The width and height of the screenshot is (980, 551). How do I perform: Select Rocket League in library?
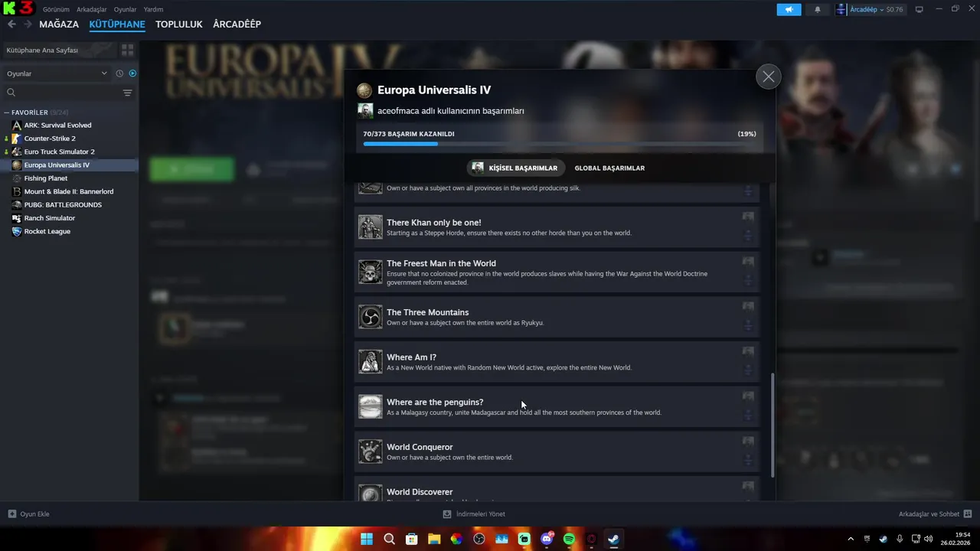47,231
